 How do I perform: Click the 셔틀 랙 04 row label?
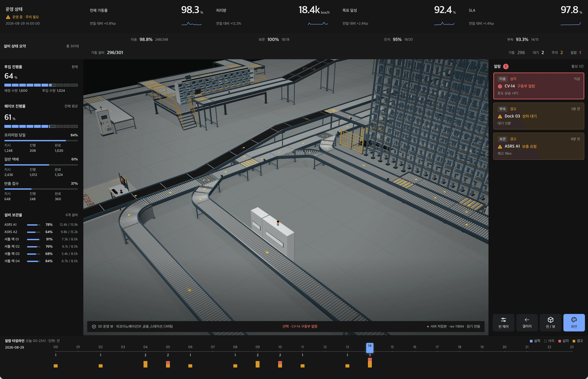click(x=12, y=261)
